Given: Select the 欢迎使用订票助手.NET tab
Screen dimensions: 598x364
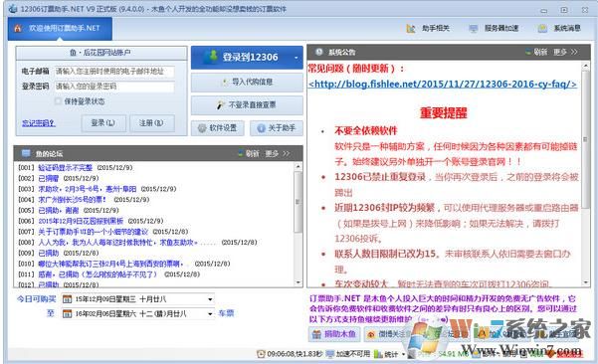Looking at the screenshot, I should coord(60,28).
